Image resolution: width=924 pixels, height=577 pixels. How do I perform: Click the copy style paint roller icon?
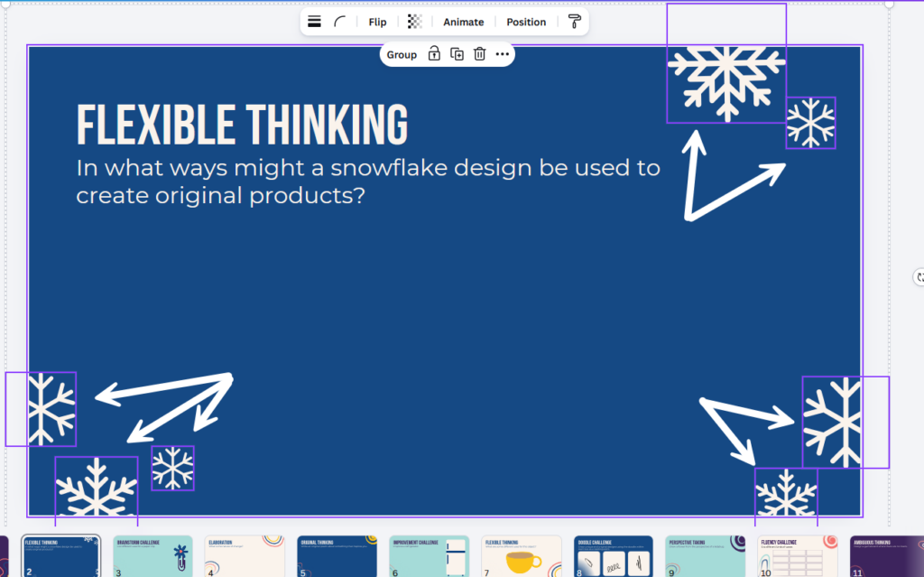pyautogui.click(x=574, y=22)
